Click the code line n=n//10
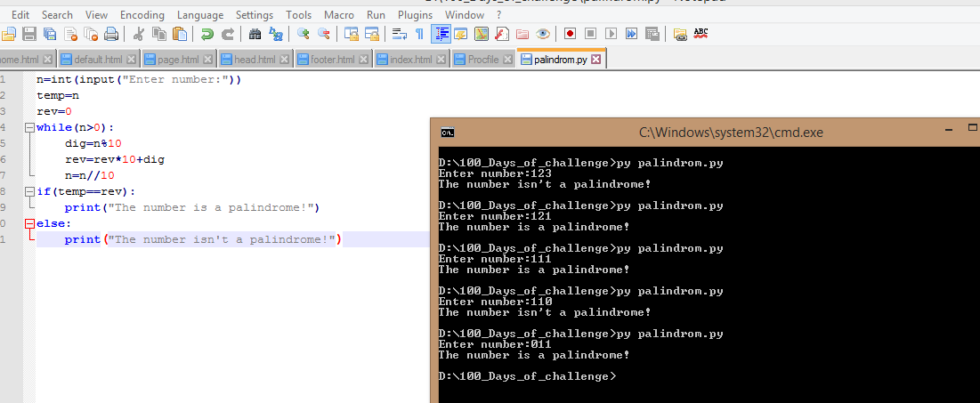 [89, 175]
